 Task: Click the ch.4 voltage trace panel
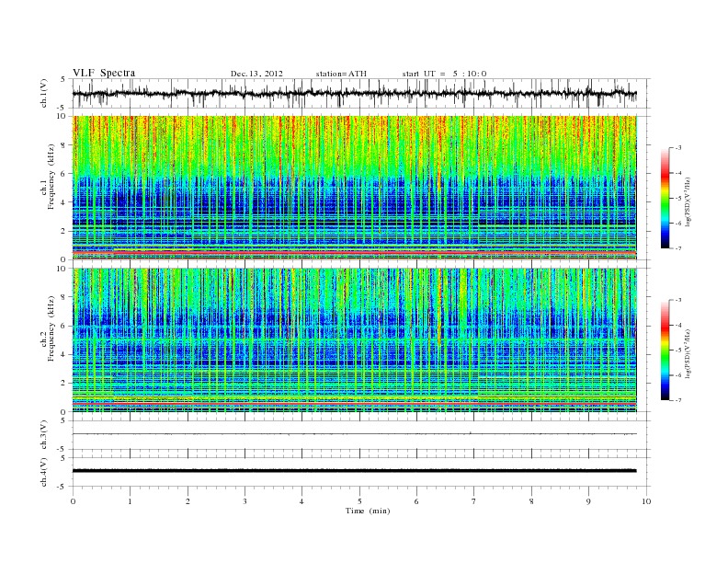point(360,472)
